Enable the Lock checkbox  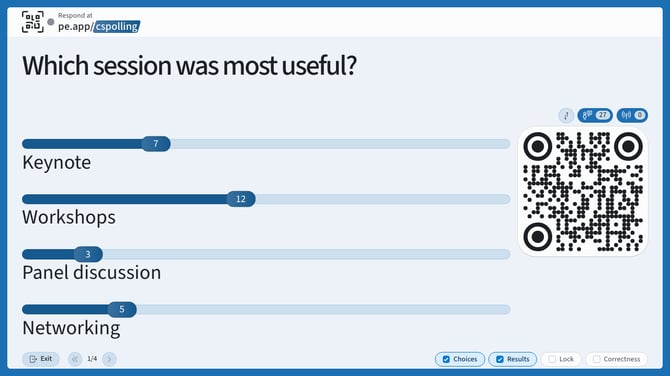point(552,359)
